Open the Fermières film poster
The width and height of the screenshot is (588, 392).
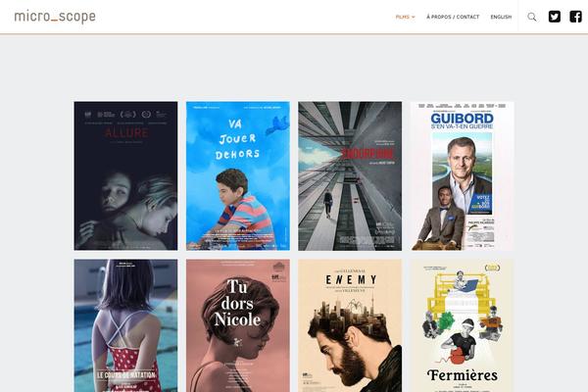(x=462, y=325)
